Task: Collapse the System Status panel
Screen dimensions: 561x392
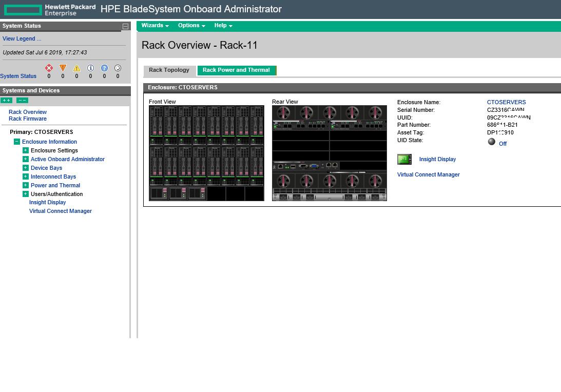Action: tap(126, 26)
